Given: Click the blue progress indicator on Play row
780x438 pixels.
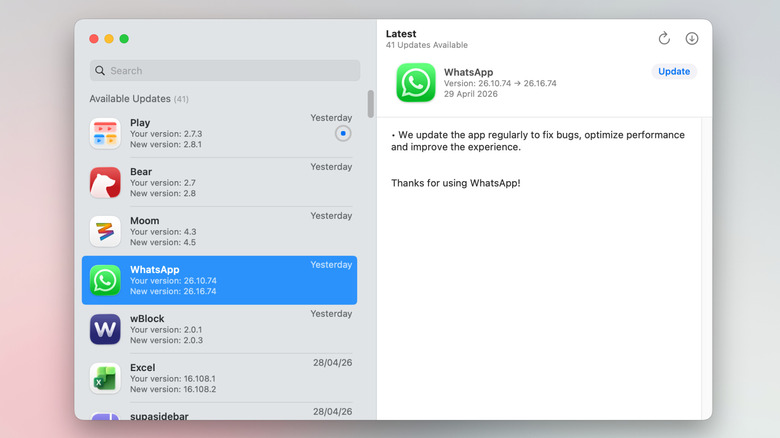Looking at the screenshot, I should pos(343,133).
